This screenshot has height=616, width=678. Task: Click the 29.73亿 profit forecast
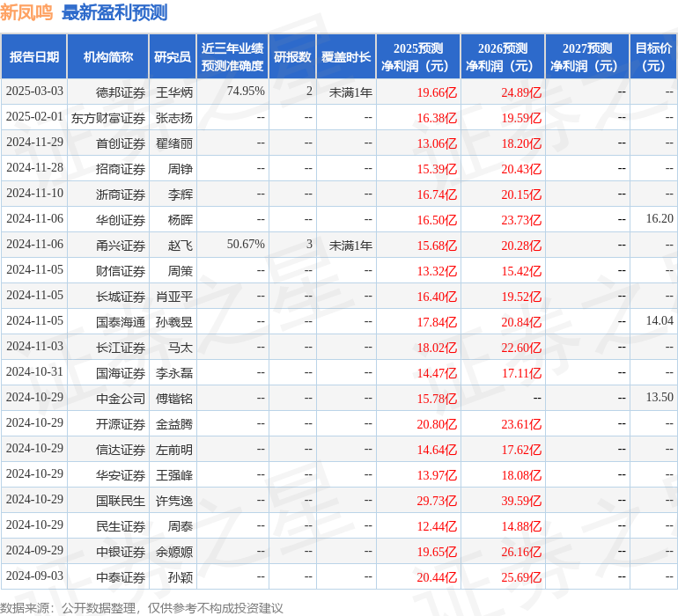(x=437, y=501)
